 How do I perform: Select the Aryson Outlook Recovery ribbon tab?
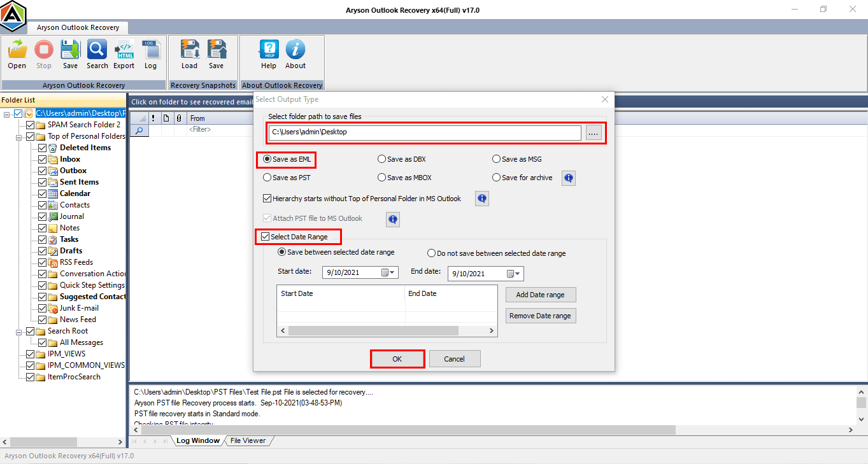(x=78, y=28)
